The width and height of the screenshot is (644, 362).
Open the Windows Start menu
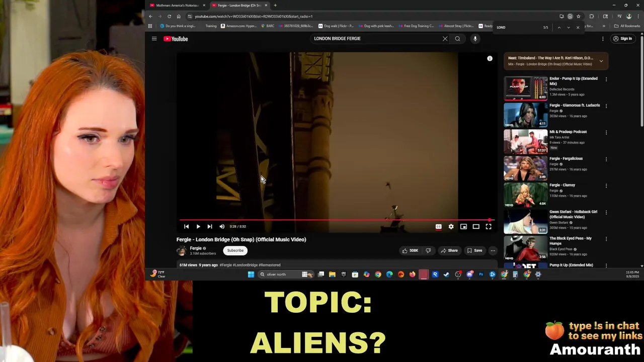(251, 275)
